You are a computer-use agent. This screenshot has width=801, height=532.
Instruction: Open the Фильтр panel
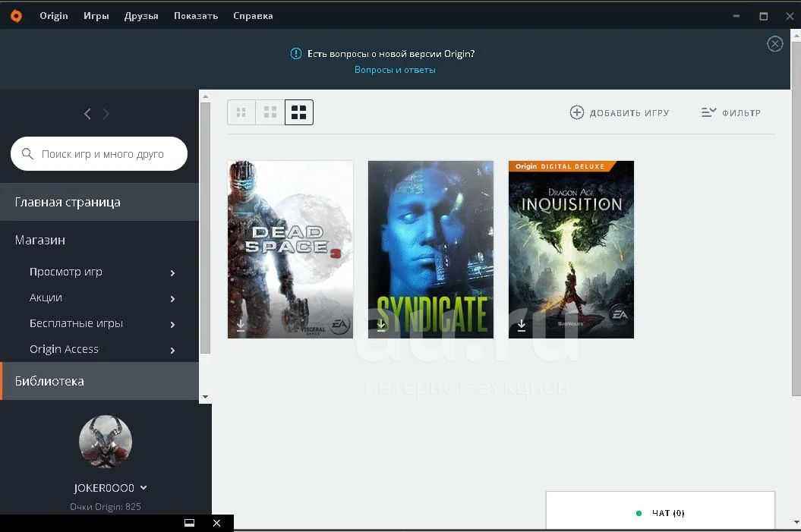730,113
